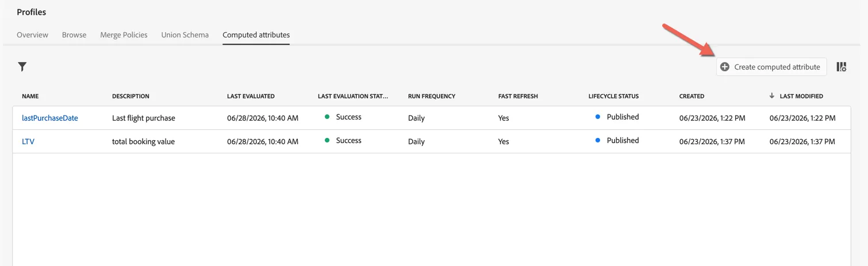
Task: Click the Run Frequency column header
Action: click(x=432, y=96)
